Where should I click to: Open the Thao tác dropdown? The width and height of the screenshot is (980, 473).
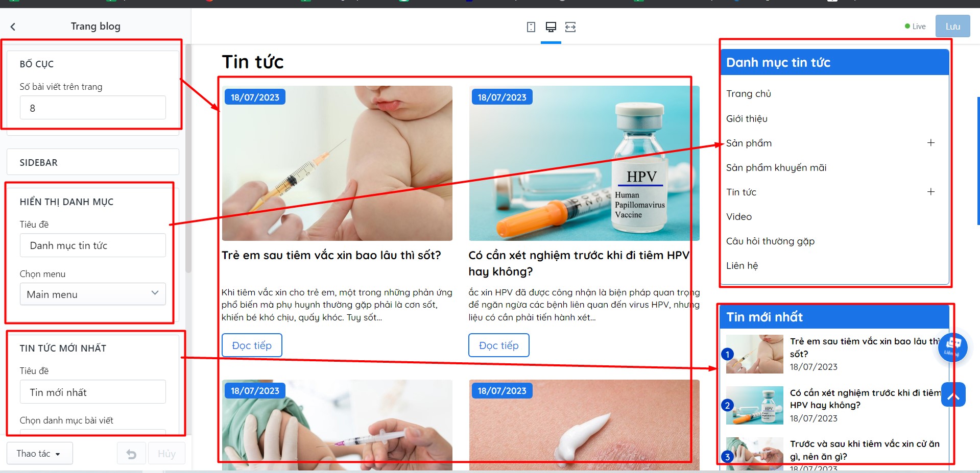(39, 454)
